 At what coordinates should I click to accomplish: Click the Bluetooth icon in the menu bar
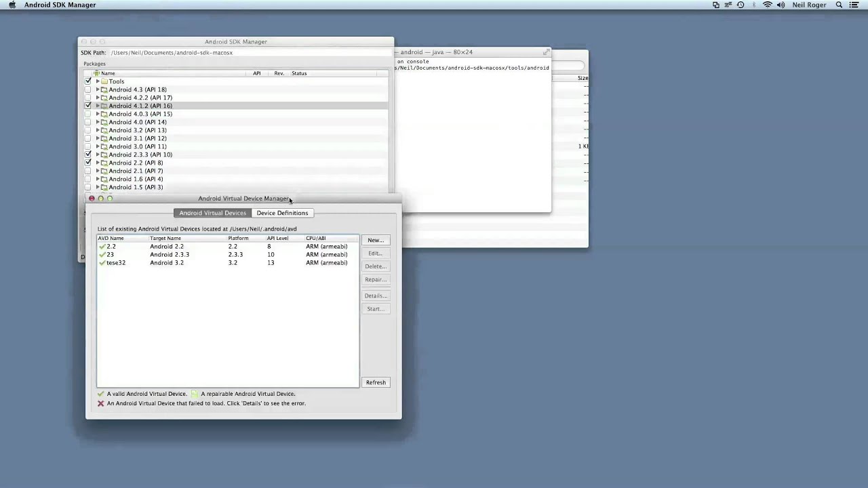click(x=754, y=5)
